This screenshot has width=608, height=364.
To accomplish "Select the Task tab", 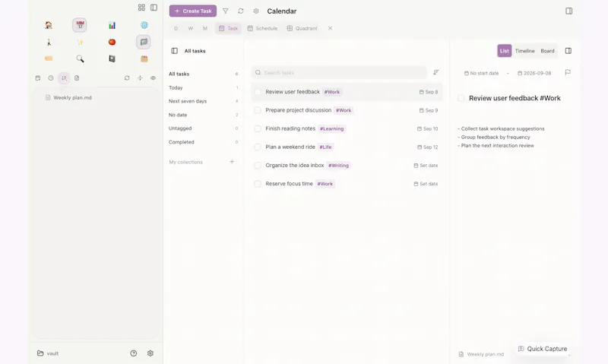I will (x=229, y=28).
